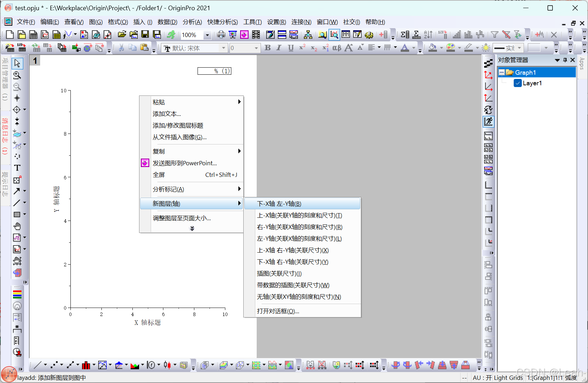588x383 pixels.
Task: Open the font family dropdown
Action: click(224, 48)
